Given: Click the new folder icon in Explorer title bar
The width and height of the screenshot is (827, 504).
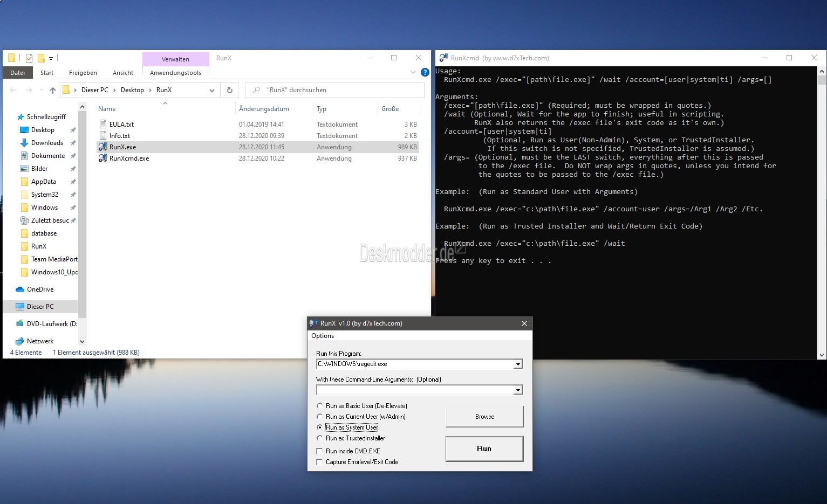Looking at the screenshot, I should pyautogui.click(x=40, y=58).
